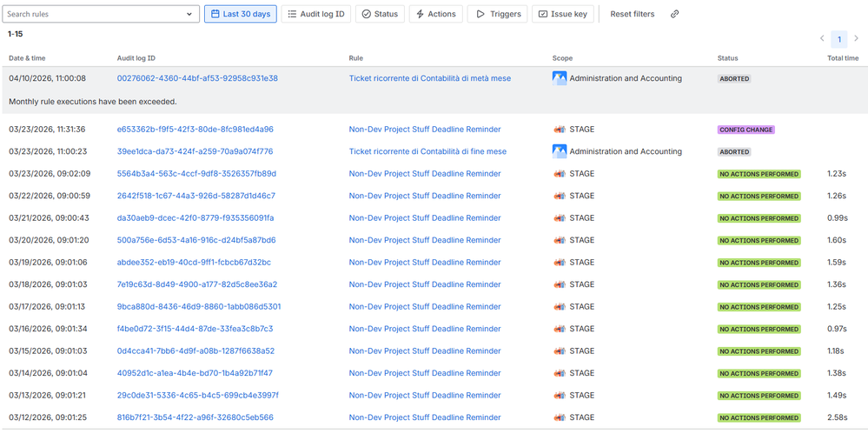The width and height of the screenshot is (868, 434).
Task: Click the CONFIG CHANGE status badge
Action: 745,130
